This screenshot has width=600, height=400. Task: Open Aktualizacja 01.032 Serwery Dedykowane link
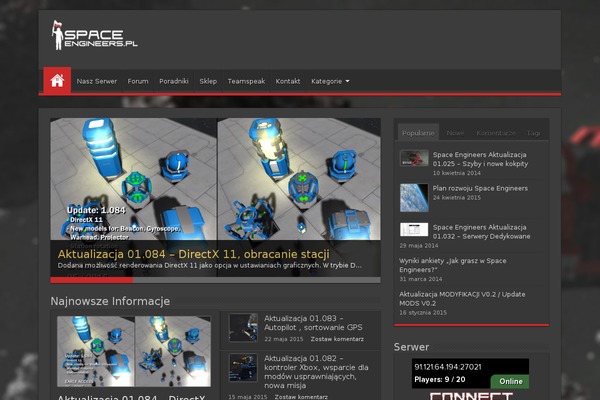[481, 232]
